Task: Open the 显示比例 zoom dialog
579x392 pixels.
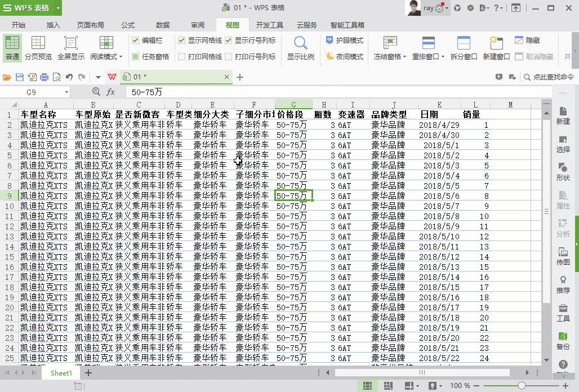Action: pos(300,48)
